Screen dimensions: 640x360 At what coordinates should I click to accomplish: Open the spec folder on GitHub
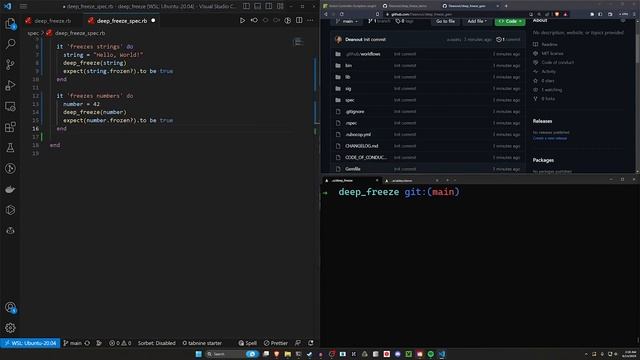[x=350, y=100]
